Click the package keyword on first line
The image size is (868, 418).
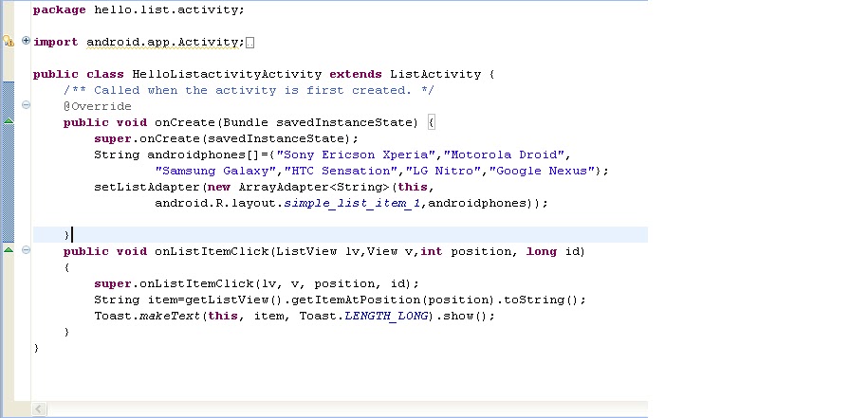point(59,10)
